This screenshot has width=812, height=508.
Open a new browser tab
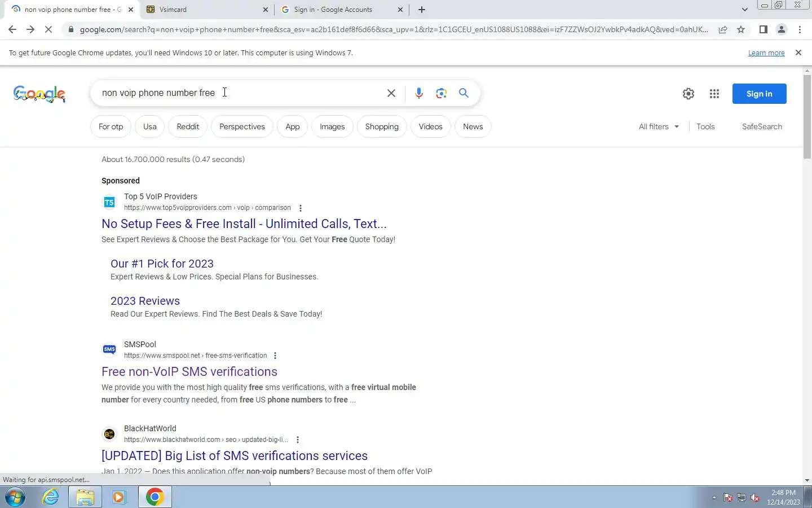click(422, 10)
